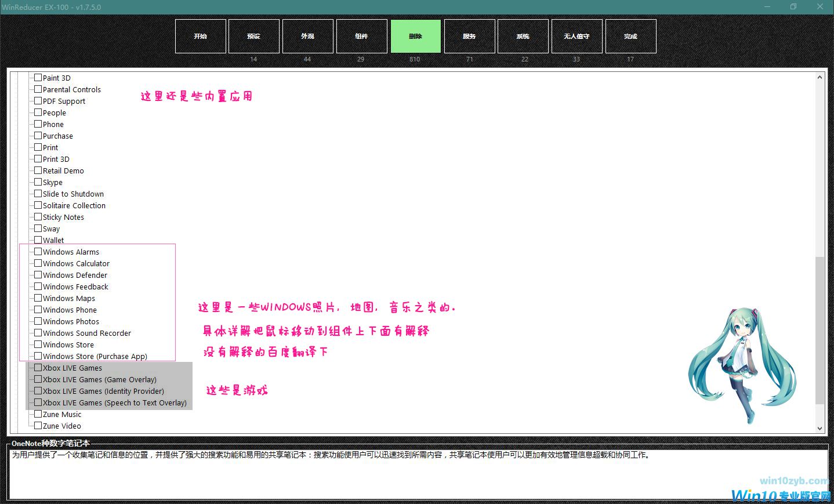834x504 pixels.
Task: Click the scroll up arrow of the list
Action: click(x=820, y=77)
